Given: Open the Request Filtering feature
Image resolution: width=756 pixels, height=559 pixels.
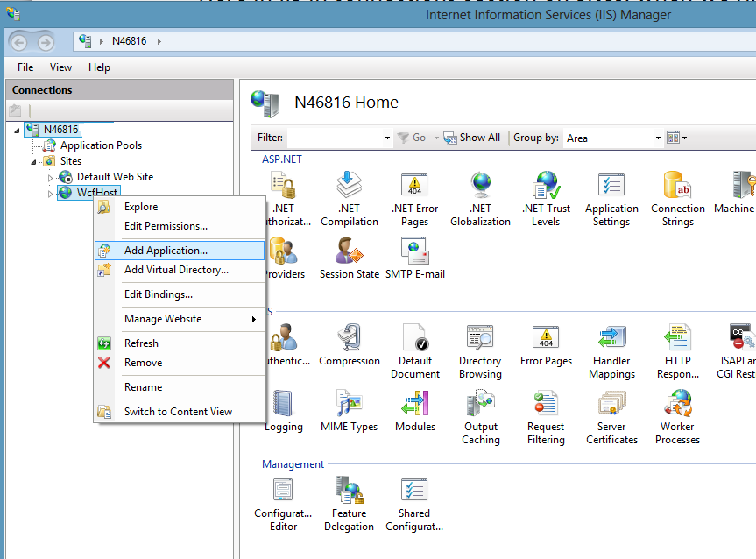Looking at the screenshot, I should click(x=546, y=414).
